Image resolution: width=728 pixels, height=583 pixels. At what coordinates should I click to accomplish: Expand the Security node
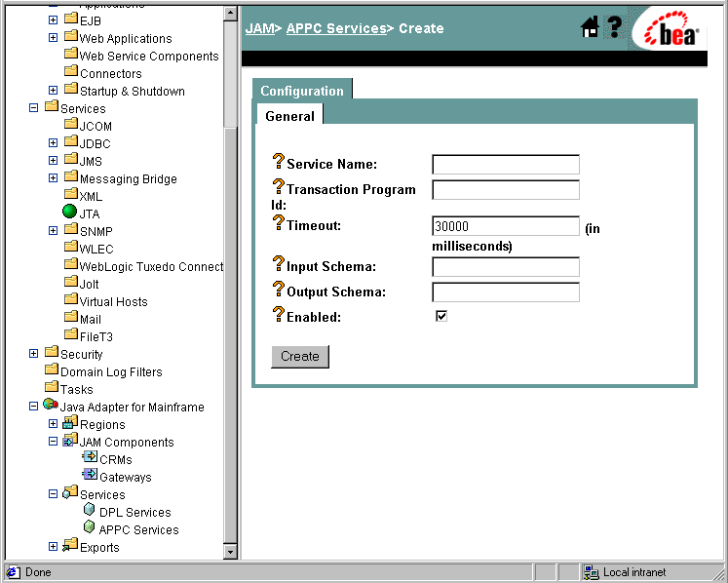click(x=33, y=354)
